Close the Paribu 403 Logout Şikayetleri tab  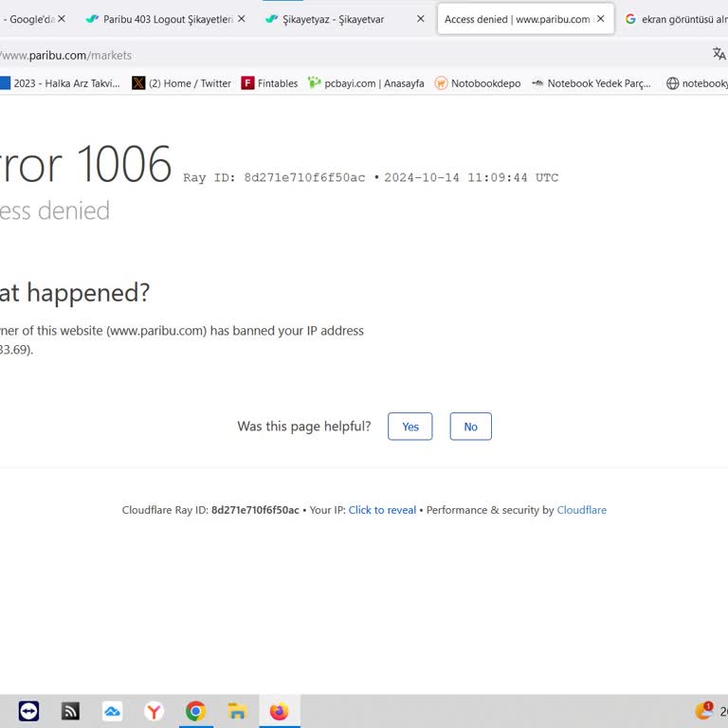click(242, 19)
